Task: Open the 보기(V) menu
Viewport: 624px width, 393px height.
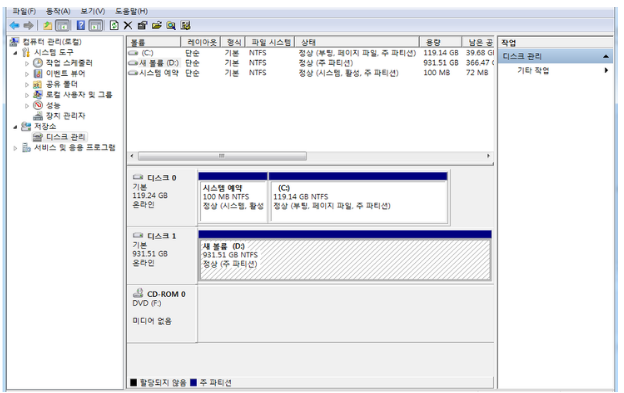Action: 93,11
